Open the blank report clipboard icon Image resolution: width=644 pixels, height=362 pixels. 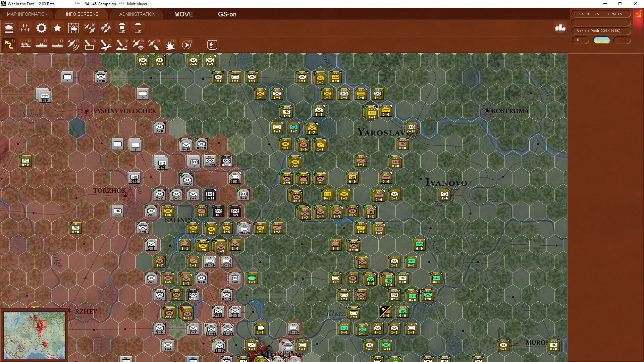pos(138,28)
